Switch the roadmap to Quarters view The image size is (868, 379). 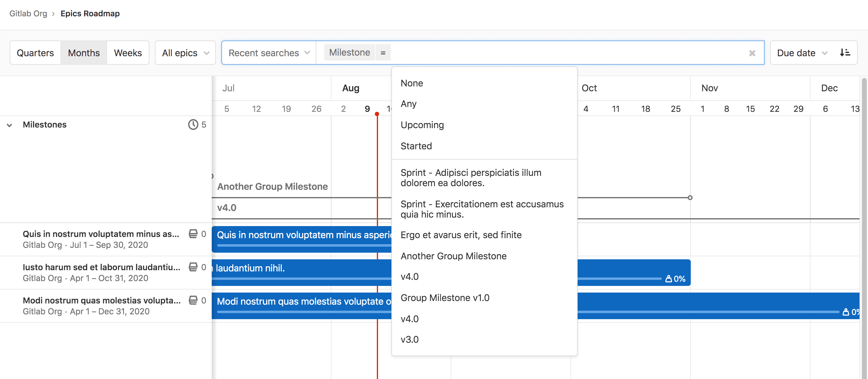pos(35,53)
